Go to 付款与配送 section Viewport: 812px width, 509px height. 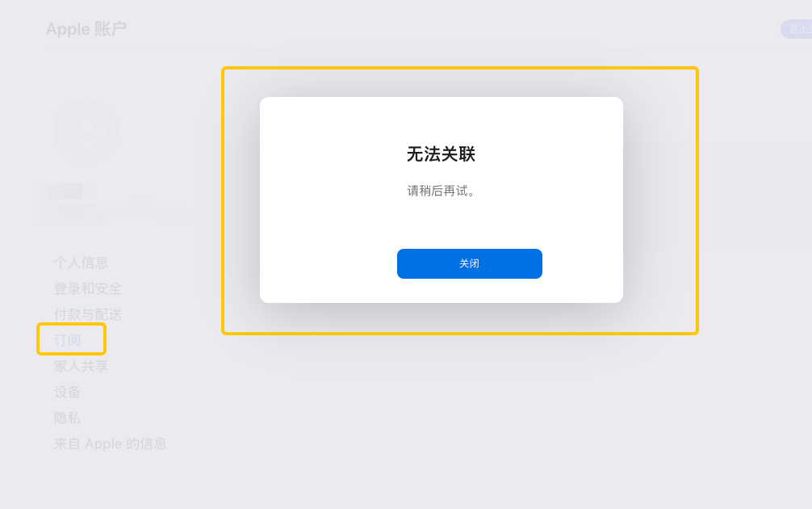tap(87, 314)
